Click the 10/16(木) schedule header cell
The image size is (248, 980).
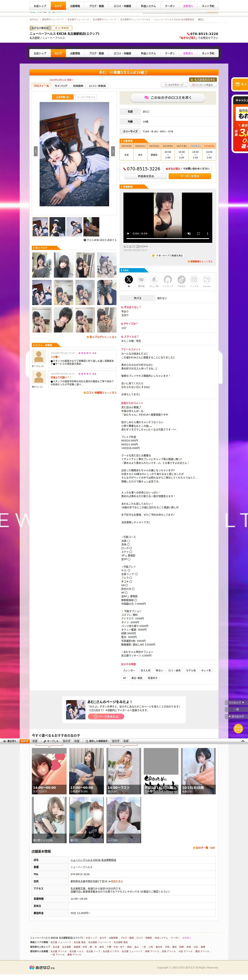[x=168, y=146]
